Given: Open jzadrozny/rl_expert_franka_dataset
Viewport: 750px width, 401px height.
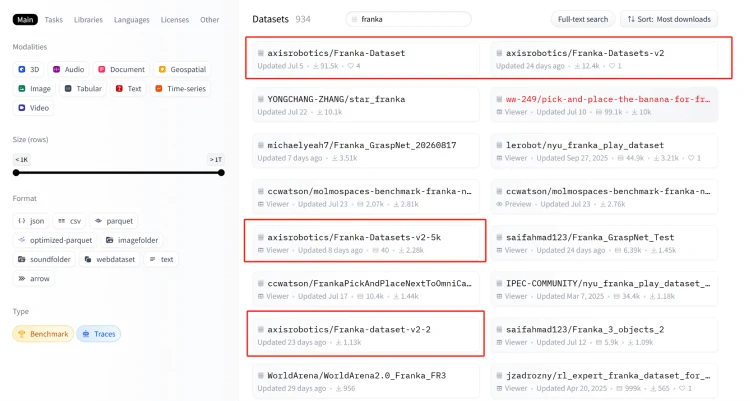Looking at the screenshot, I should click(604, 381).
